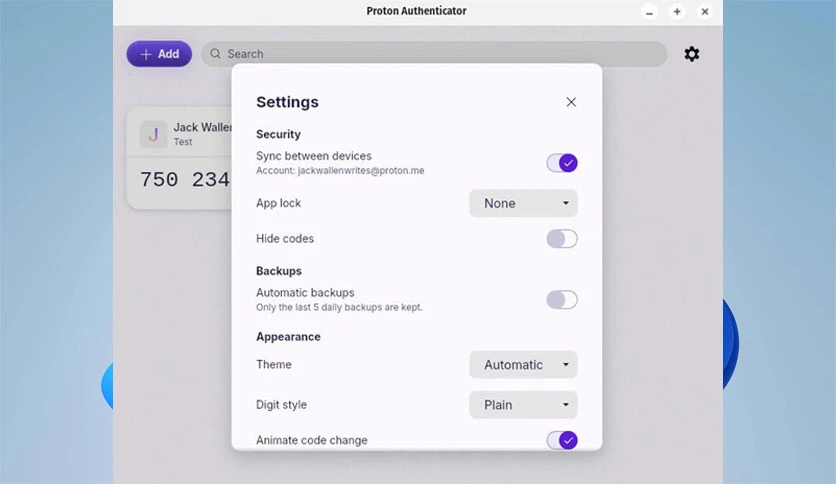Copy the 750 234 code
836x484 pixels.
(x=184, y=180)
